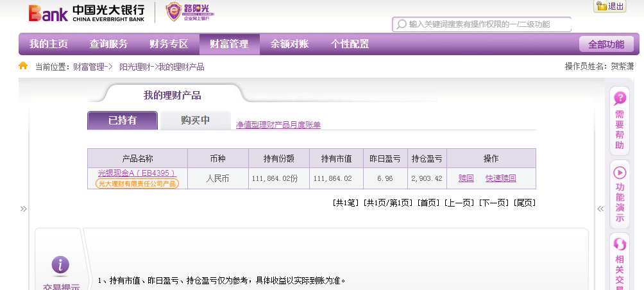
Task: Switch to the 购买中 tab
Action: coord(196,121)
